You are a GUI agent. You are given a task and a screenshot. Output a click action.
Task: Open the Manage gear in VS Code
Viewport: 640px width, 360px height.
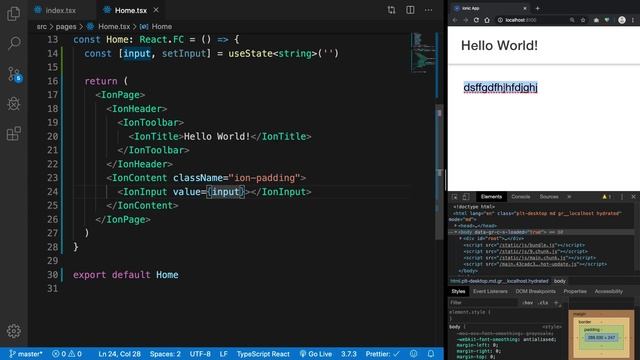tap(13, 331)
